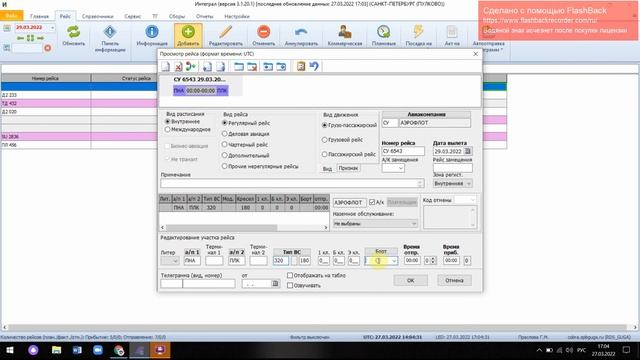
Task: Click the Отмена button in the dialog
Action: pos(454,280)
